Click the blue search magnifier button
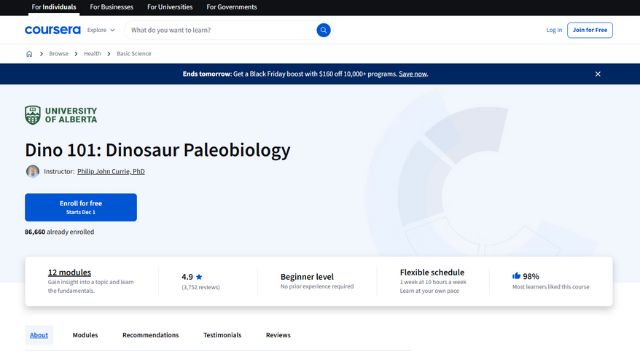Viewport: 640px width, 360px height. coord(323,30)
